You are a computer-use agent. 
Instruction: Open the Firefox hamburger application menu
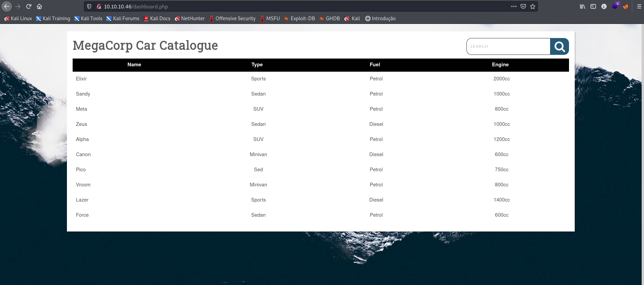[639, 6]
